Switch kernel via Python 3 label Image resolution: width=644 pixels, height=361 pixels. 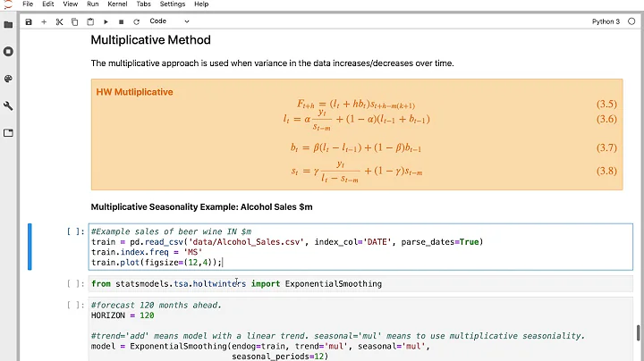coord(606,21)
